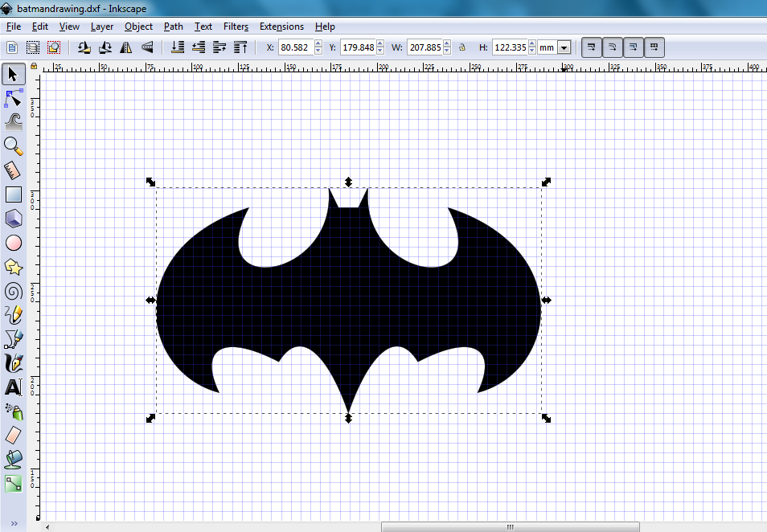
Task: Select the Calligraphy tool
Action: [13, 363]
